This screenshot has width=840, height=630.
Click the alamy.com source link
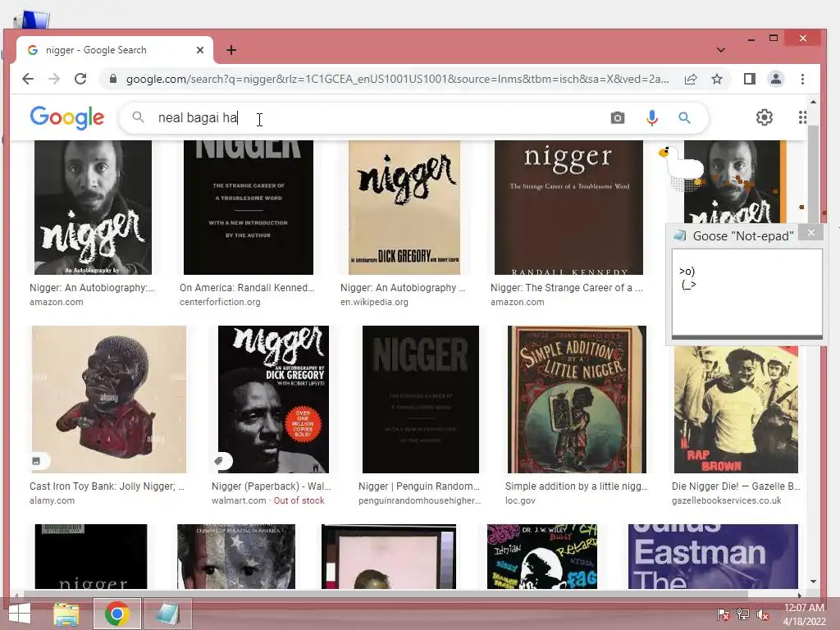52,500
